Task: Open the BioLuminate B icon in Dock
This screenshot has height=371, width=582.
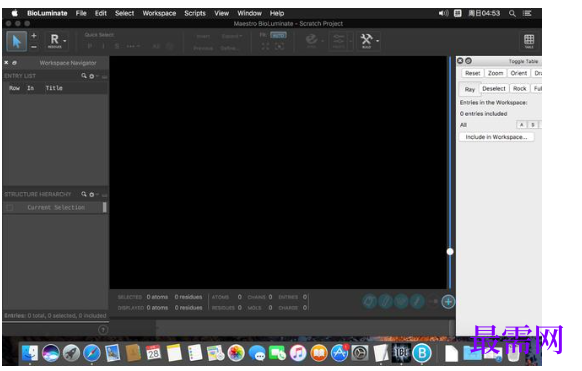Action: point(422,352)
